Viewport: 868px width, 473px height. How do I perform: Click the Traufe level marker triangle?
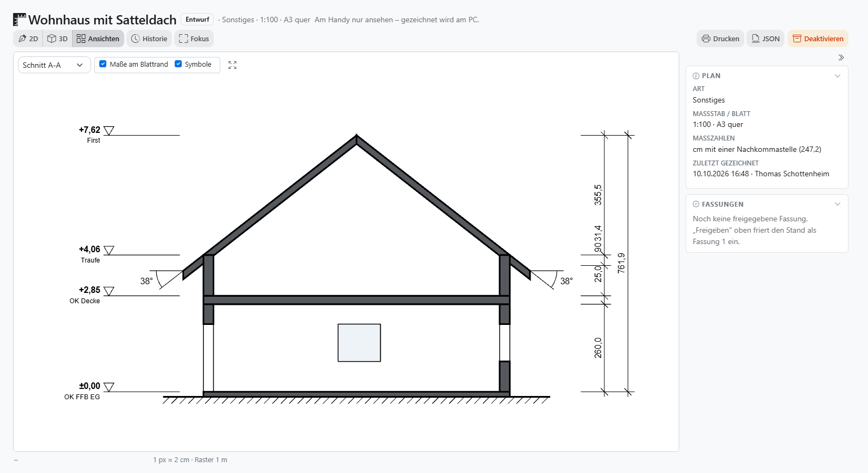(109, 250)
